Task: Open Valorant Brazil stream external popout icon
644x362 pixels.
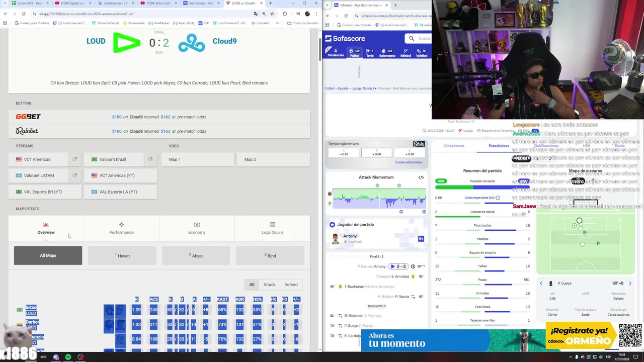Action: [x=150, y=159]
